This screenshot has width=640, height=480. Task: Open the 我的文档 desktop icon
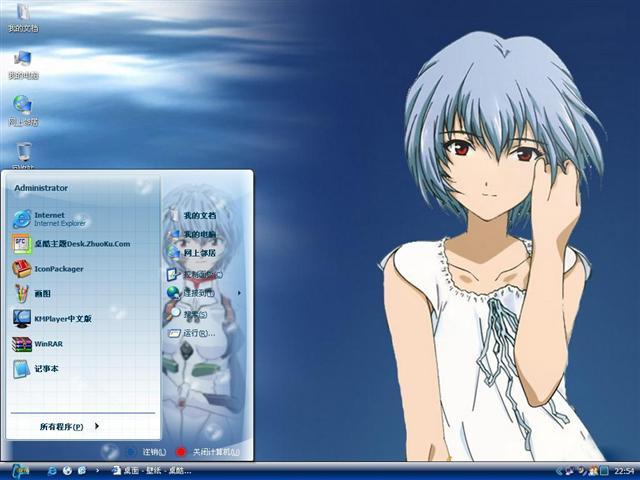pyautogui.click(x=23, y=17)
